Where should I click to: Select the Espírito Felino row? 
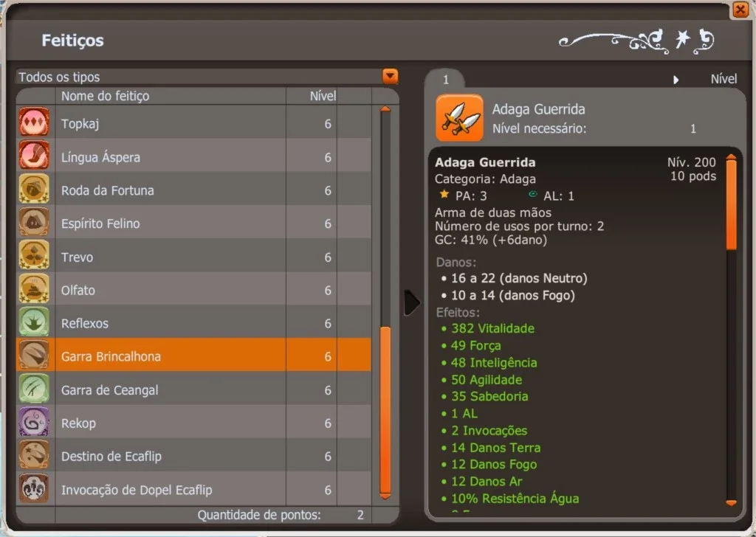pos(194,221)
